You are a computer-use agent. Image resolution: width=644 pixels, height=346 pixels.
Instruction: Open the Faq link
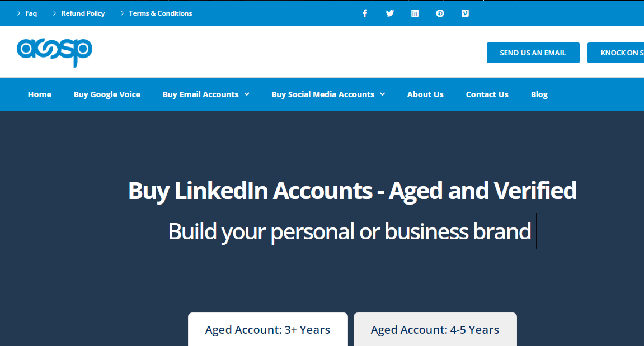[x=31, y=13]
